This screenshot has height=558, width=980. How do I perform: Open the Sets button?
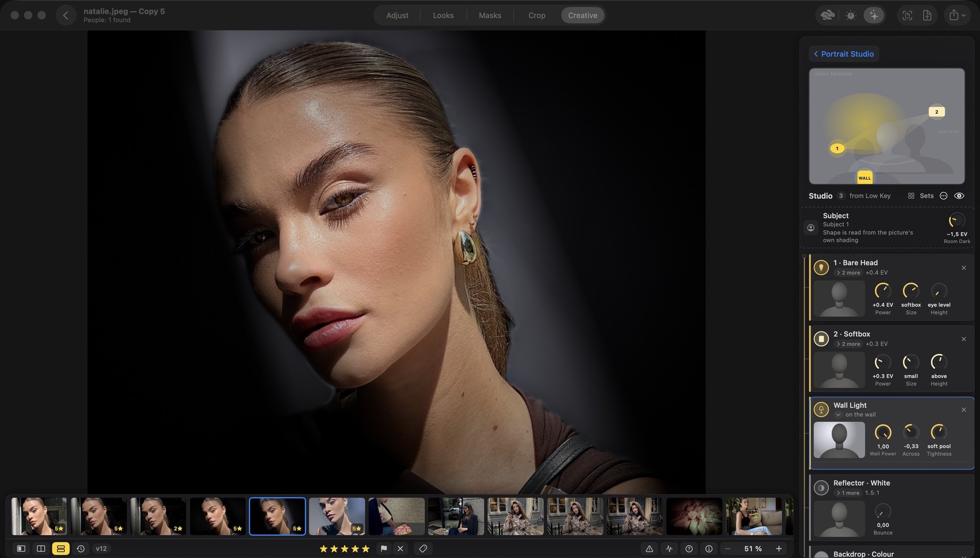tap(921, 196)
